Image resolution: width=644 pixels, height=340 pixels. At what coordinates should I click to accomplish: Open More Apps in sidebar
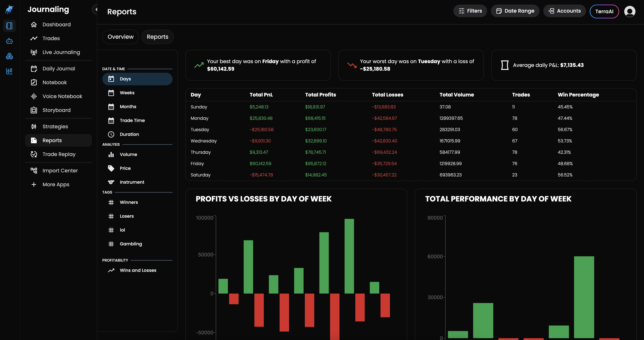tap(56, 185)
